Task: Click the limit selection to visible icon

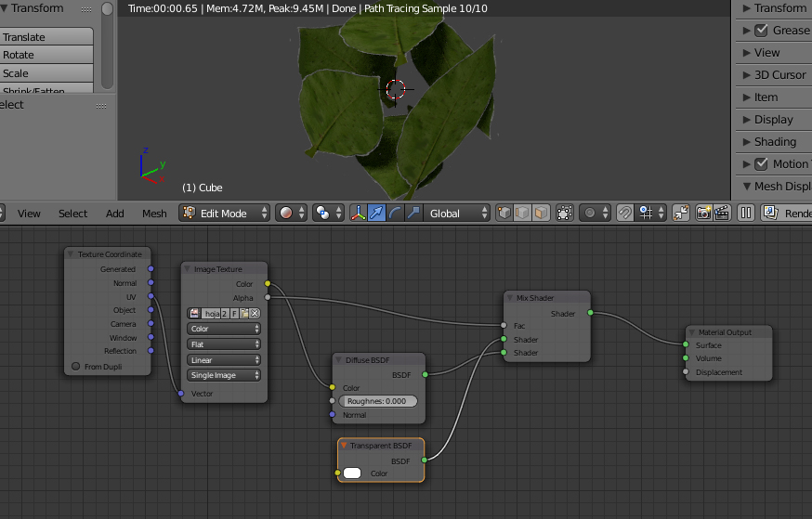Action: [x=564, y=213]
